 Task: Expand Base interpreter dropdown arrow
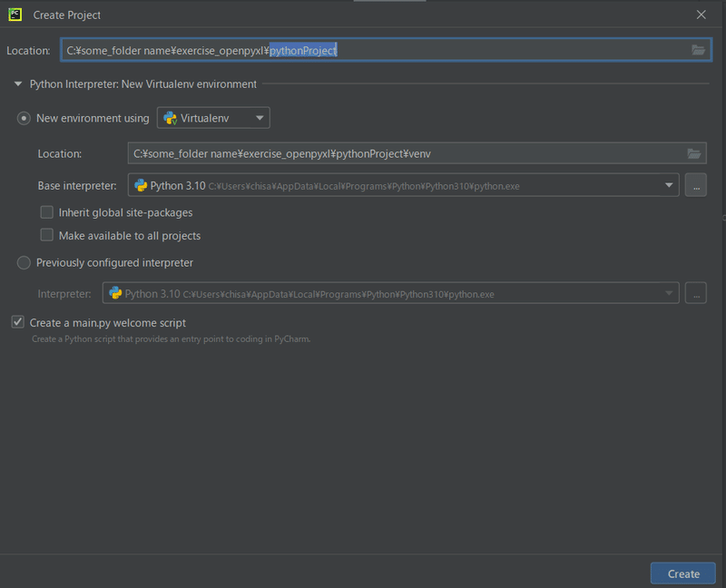click(x=669, y=185)
